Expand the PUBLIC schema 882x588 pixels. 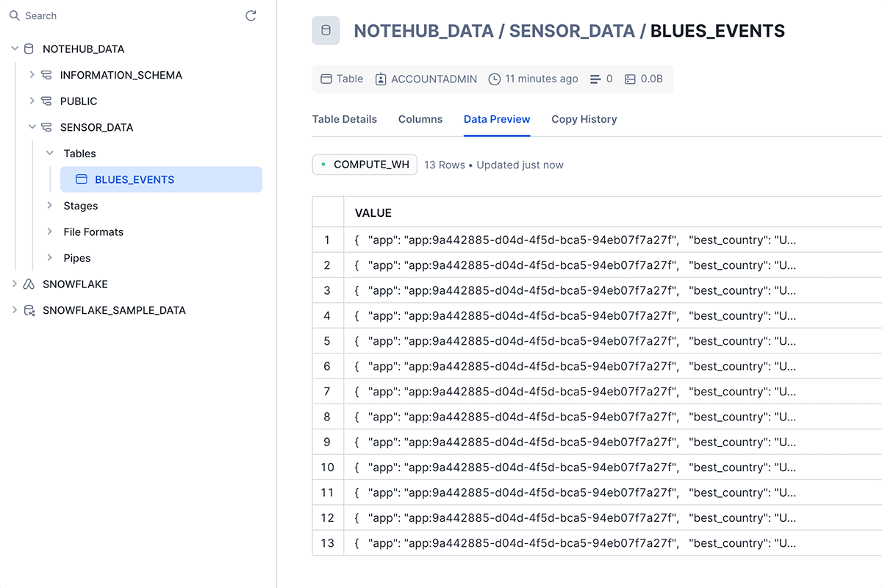point(32,101)
